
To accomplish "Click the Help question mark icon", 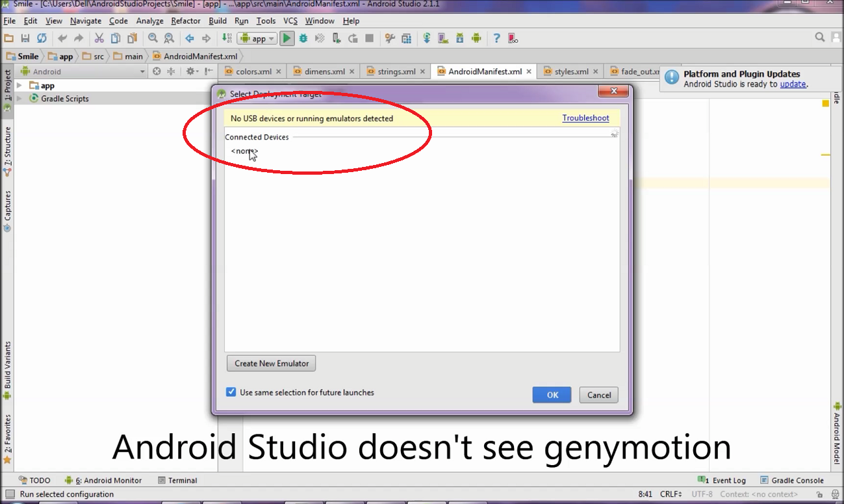I will tap(497, 38).
